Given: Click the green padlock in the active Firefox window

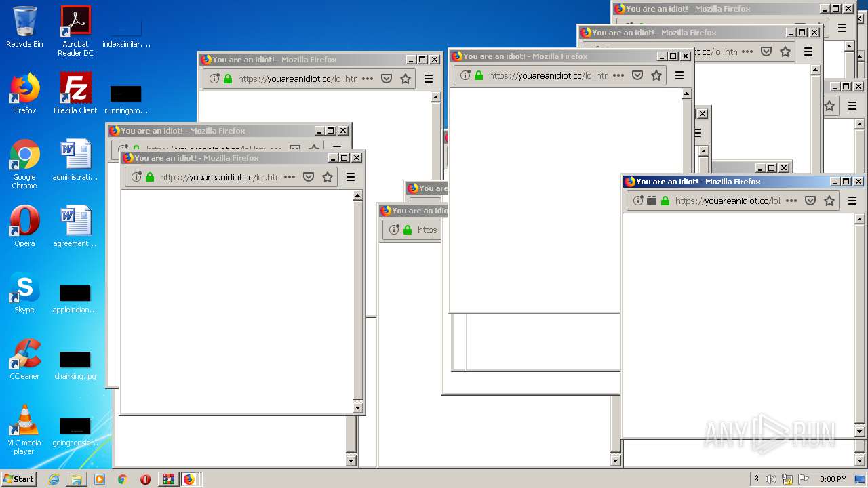Looking at the screenshot, I should coord(665,201).
